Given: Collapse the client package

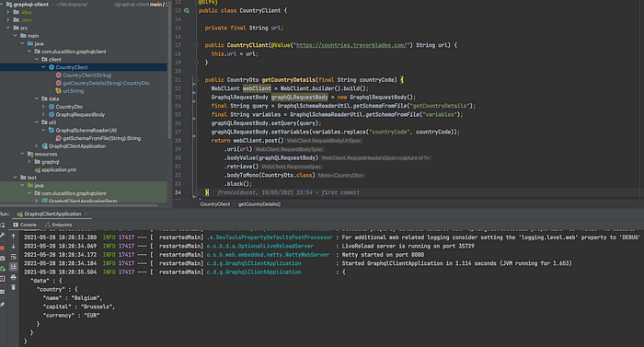Looking at the screenshot, I should 37,60.
